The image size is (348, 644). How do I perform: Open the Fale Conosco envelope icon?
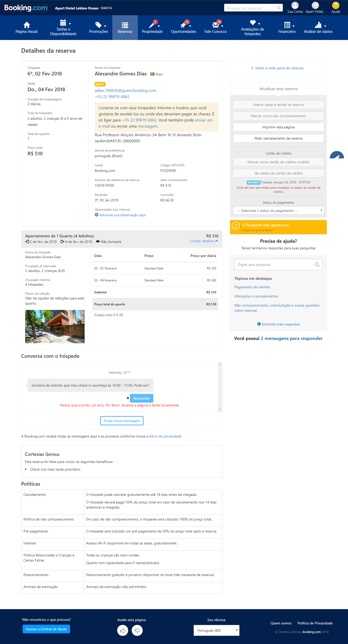(216, 25)
